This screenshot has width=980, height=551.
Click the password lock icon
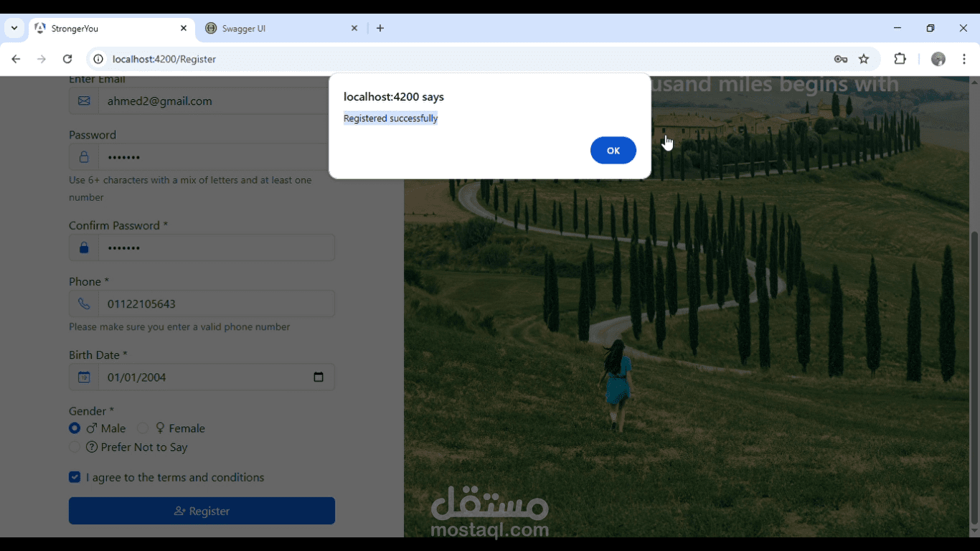[84, 157]
